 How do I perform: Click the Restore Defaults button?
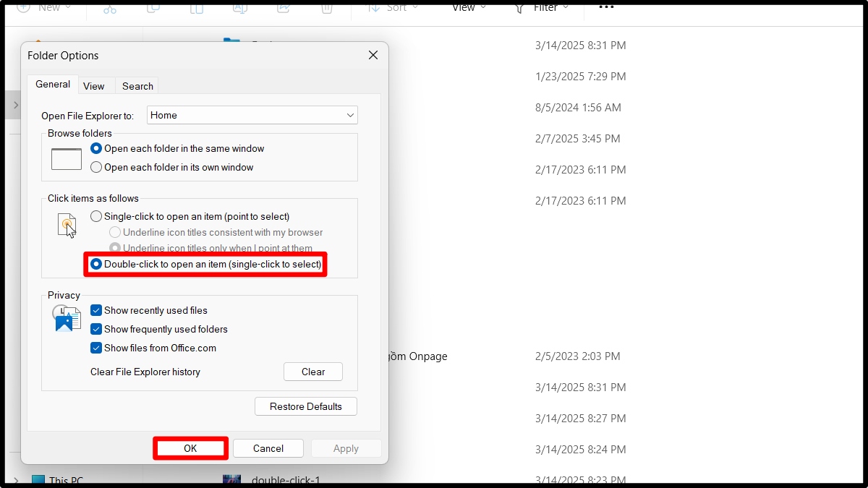[x=306, y=406]
